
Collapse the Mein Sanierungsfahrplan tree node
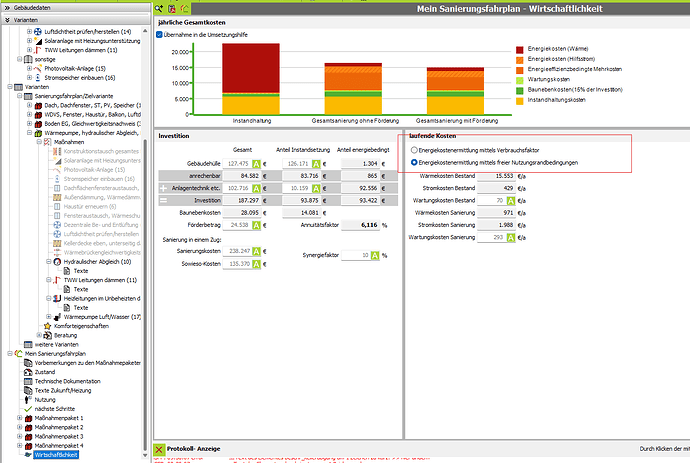click(x=10, y=354)
